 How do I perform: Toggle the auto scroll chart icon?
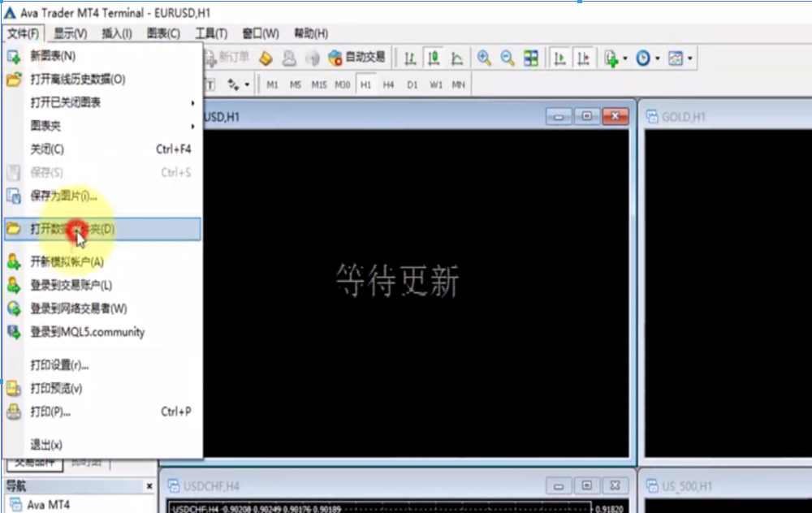tap(559, 58)
